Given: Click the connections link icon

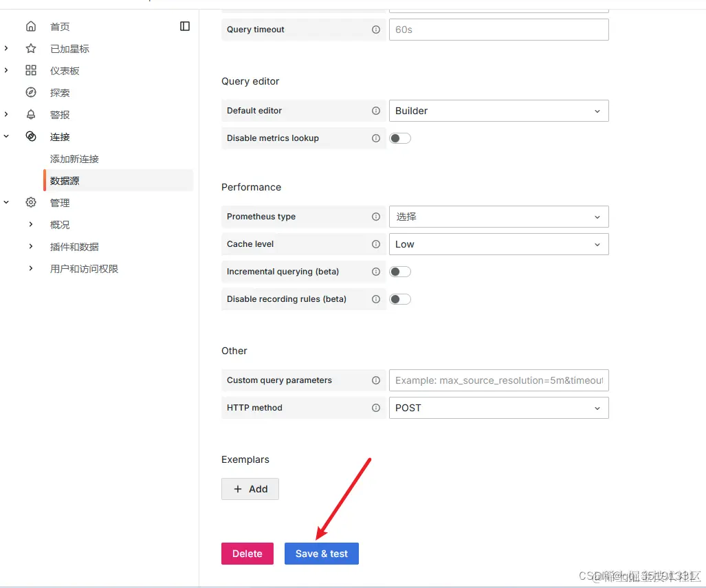Looking at the screenshot, I should coord(31,136).
